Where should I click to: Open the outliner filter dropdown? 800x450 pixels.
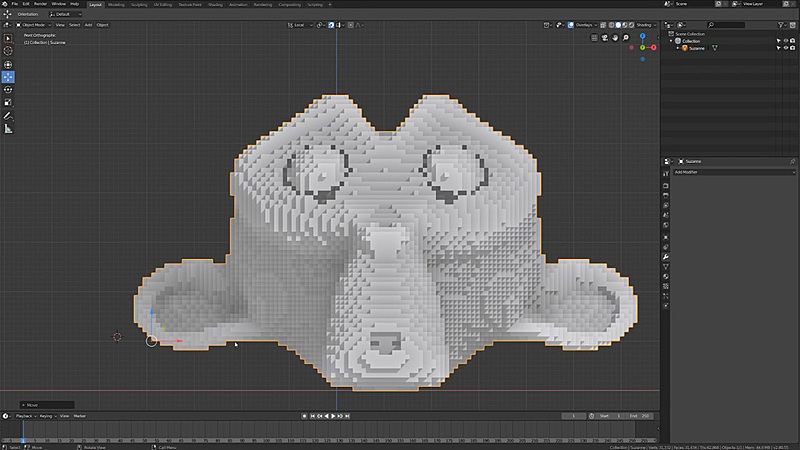tap(782, 25)
